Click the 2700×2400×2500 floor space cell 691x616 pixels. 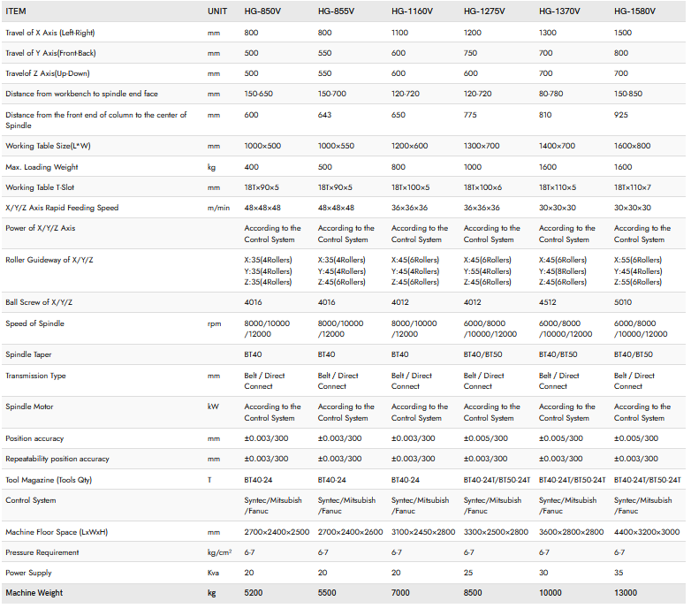(x=277, y=532)
